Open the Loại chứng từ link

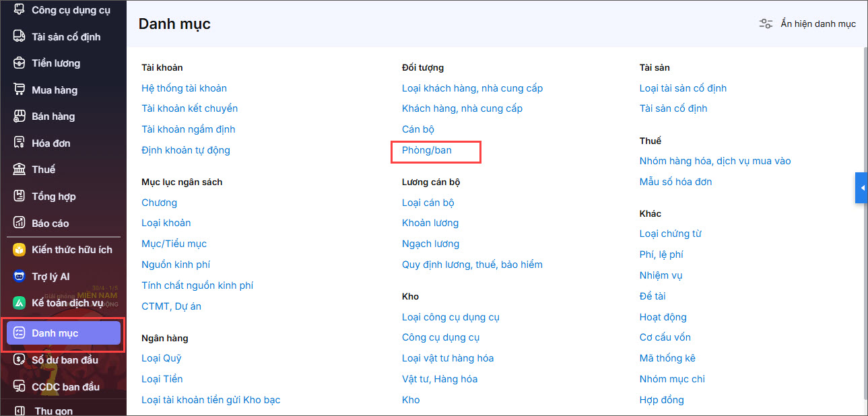[x=671, y=234]
